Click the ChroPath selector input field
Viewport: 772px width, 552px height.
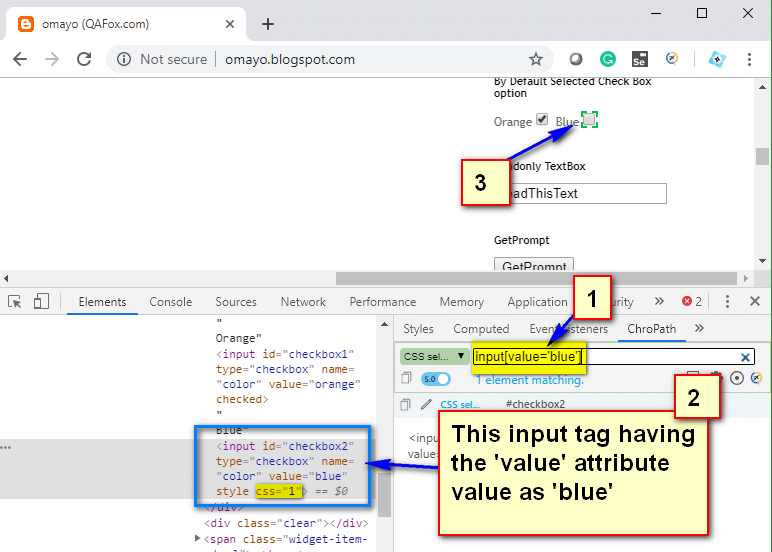tap(613, 357)
